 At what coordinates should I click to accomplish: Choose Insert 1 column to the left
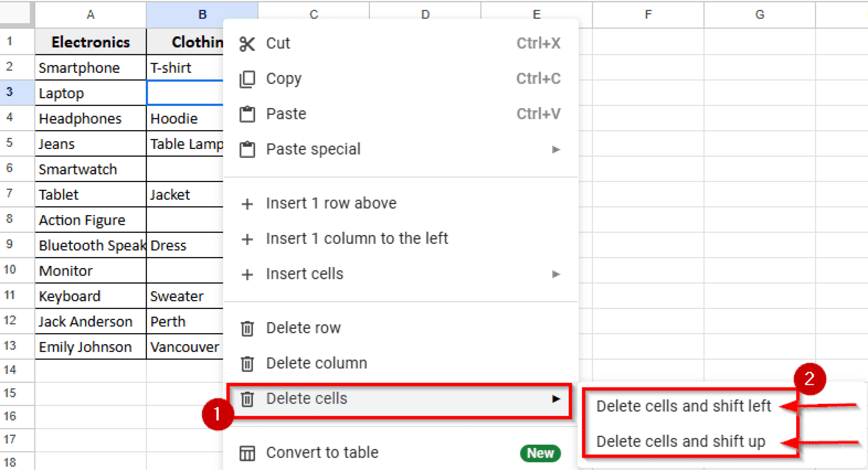(x=356, y=239)
